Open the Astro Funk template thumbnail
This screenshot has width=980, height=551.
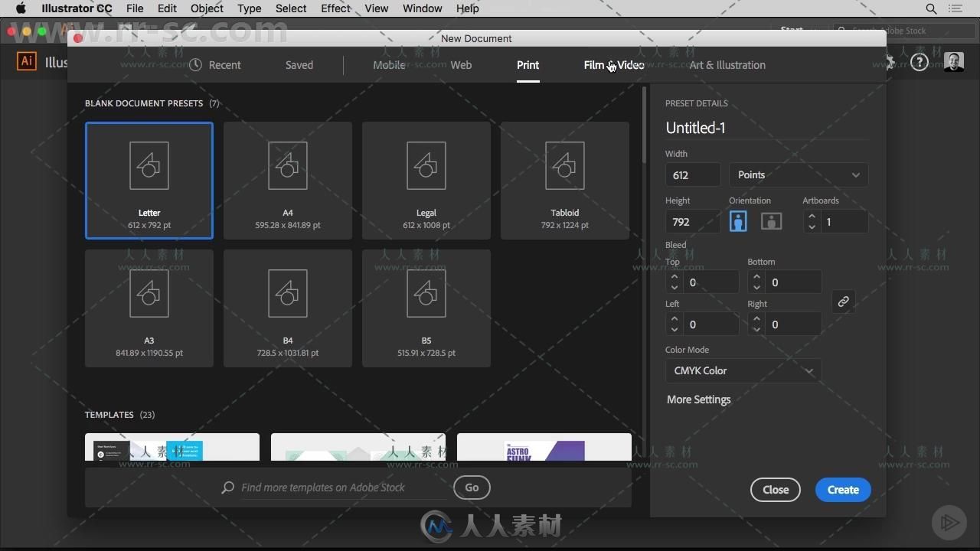(544, 448)
